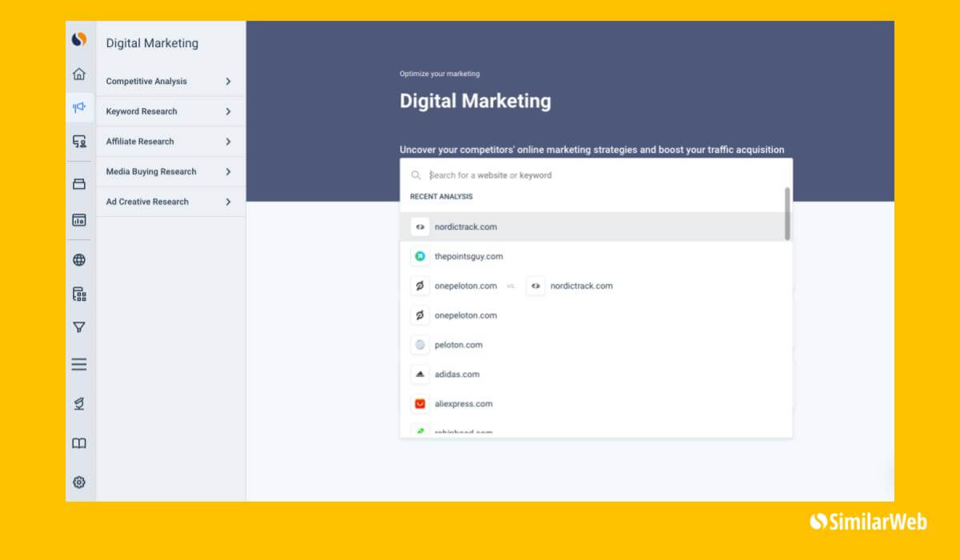This screenshot has height=560, width=960.
Task: Open the settings gear in sidebar
Action: (x=78, y=482)
